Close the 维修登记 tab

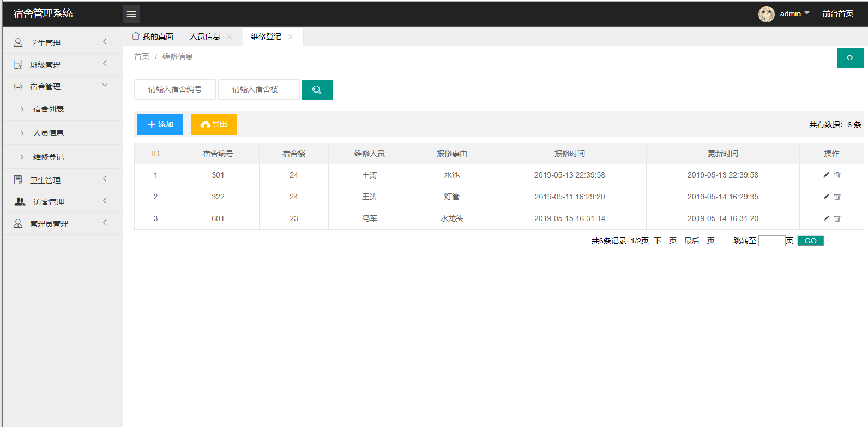[291, 37]
